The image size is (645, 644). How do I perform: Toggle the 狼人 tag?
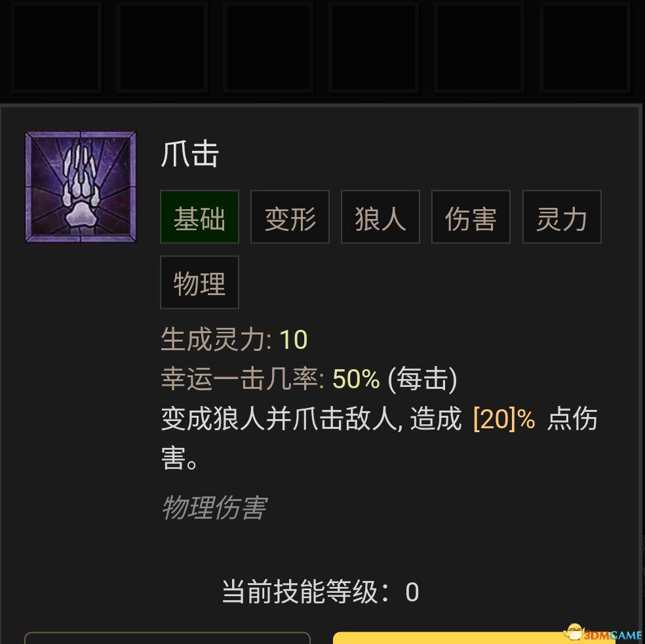[380, 217]
